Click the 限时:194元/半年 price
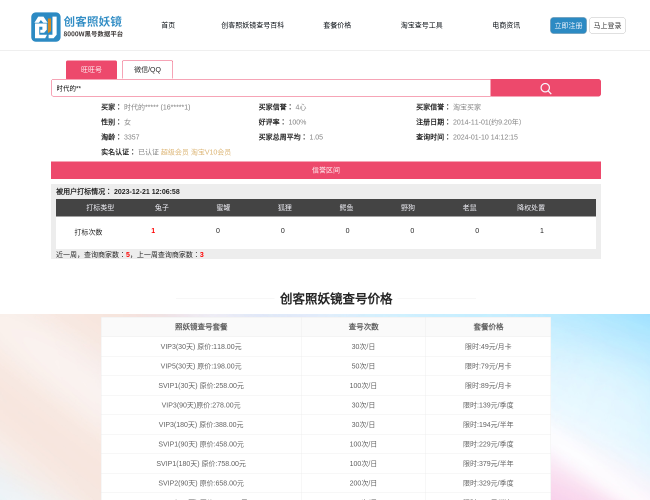Screen dimensions: 650x500 tap(488, 425)
